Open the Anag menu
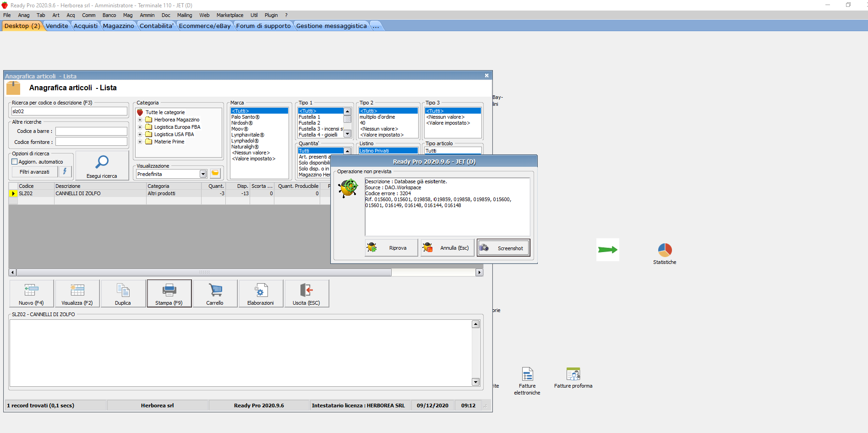This screenshot has height=433, width=868. [x=24, y=15]
